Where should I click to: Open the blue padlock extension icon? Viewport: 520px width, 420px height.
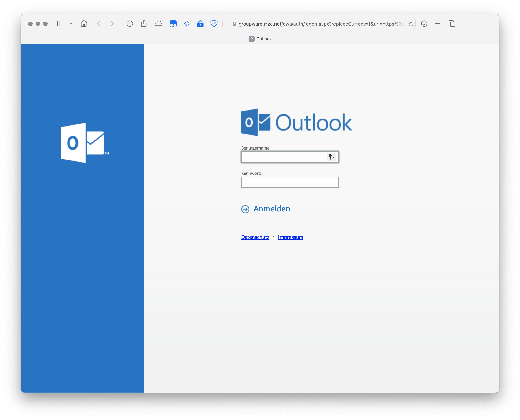(x=200, y=24)
